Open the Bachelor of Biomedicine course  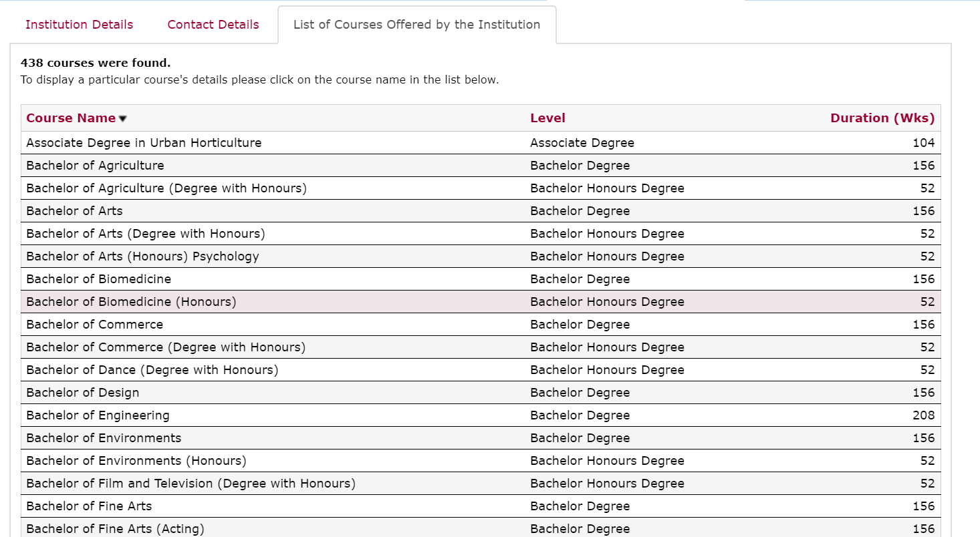(98, 279)
